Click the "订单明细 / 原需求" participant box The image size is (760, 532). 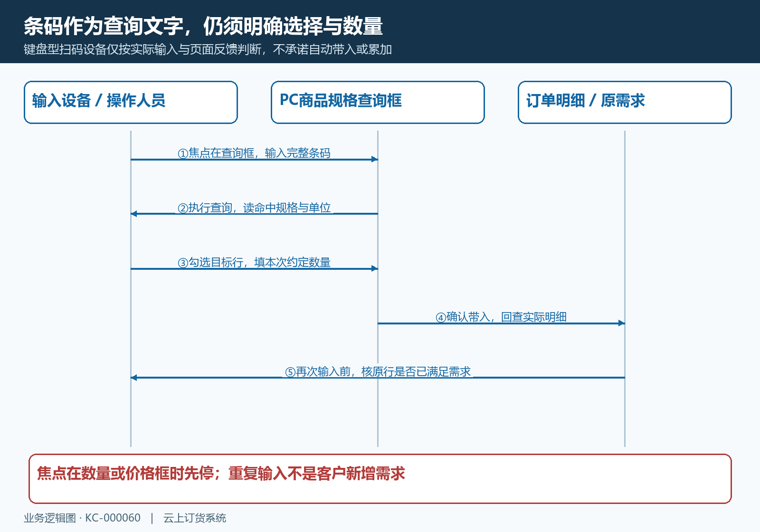point(625,102)
